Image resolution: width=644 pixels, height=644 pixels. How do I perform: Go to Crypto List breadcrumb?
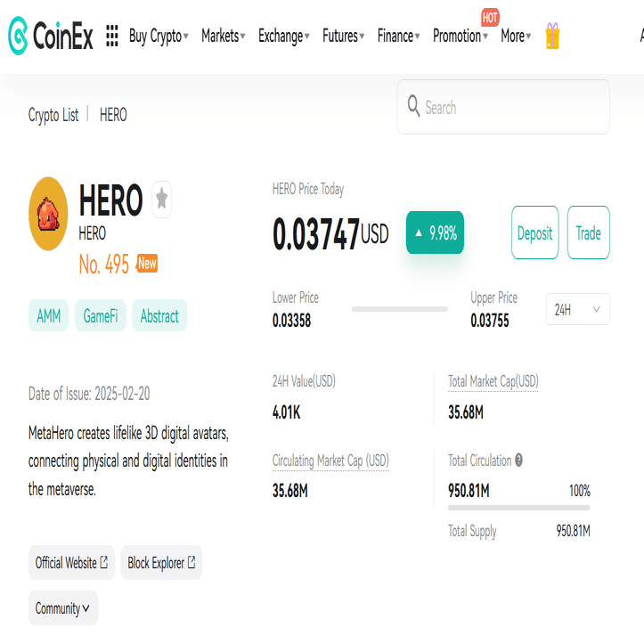tap(53, 115)
